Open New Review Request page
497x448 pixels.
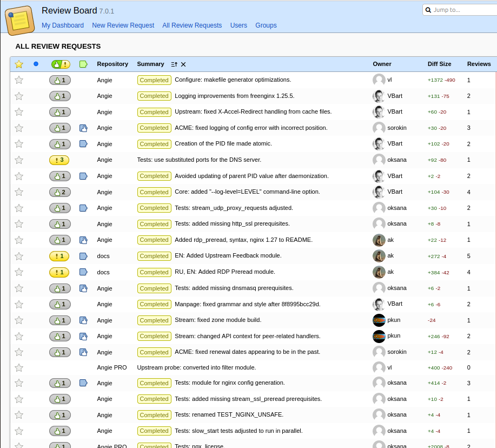pos(123,25)
